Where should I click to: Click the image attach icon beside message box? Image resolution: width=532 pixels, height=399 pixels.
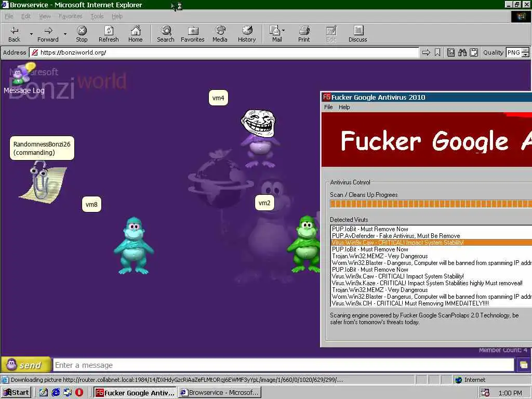pyautogui.click(x=524, y=365)
